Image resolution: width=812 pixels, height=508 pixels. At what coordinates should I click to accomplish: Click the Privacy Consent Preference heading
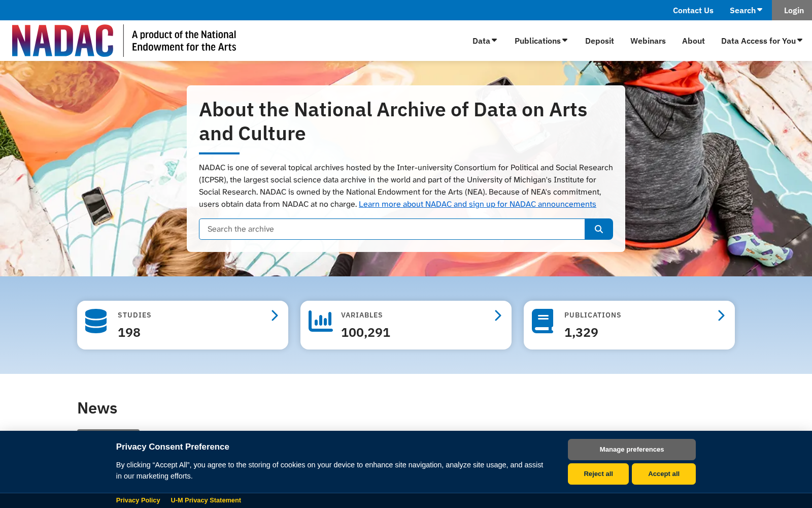(x=173, y=447)
